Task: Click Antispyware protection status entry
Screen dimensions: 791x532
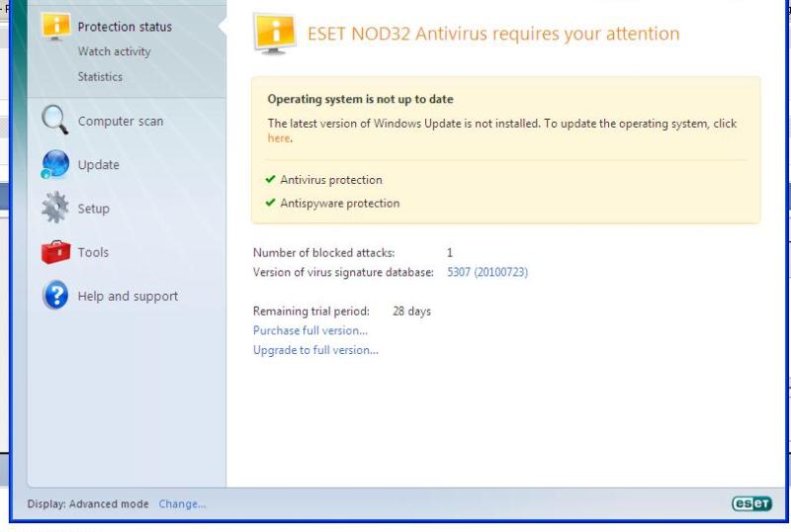Action: point(340,203)
